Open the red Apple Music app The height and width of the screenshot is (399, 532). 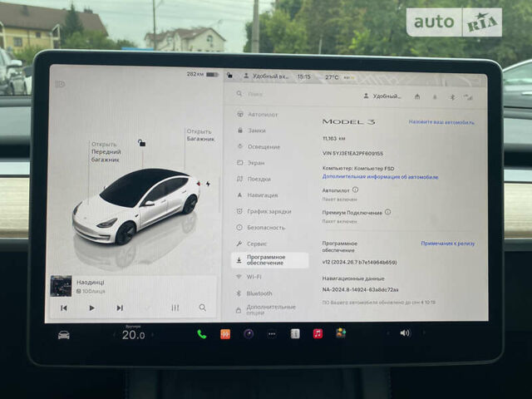318,333
